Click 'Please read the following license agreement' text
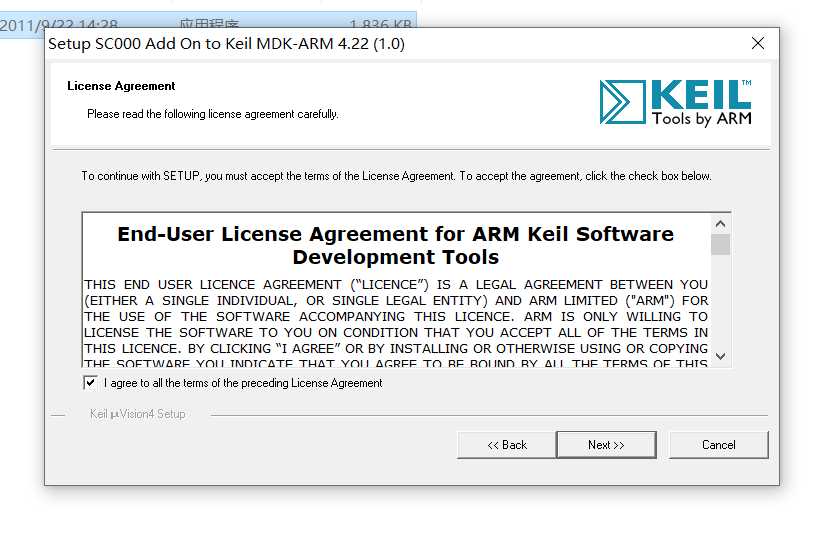 click(213, 114)
